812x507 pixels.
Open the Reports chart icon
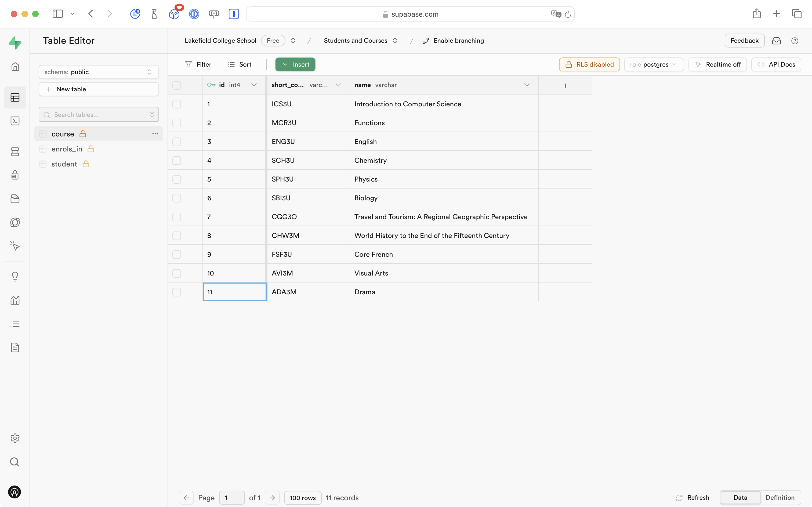[x=15, y=300]
